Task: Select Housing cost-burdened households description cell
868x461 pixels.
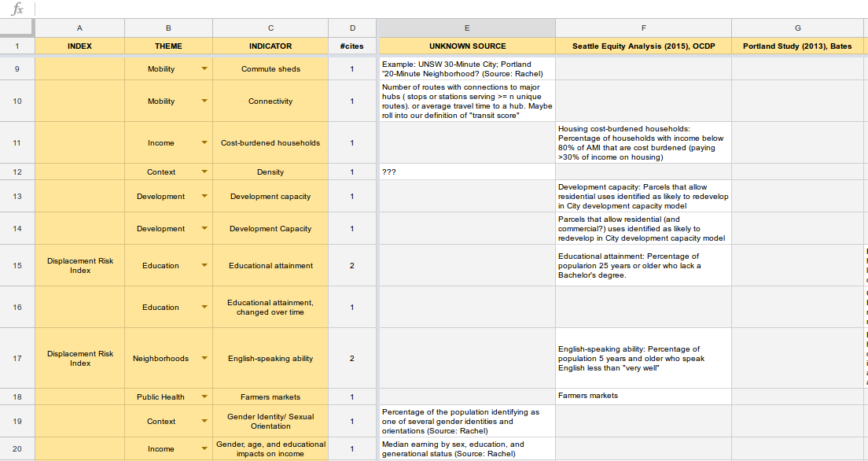Action: tap(643, 143)
